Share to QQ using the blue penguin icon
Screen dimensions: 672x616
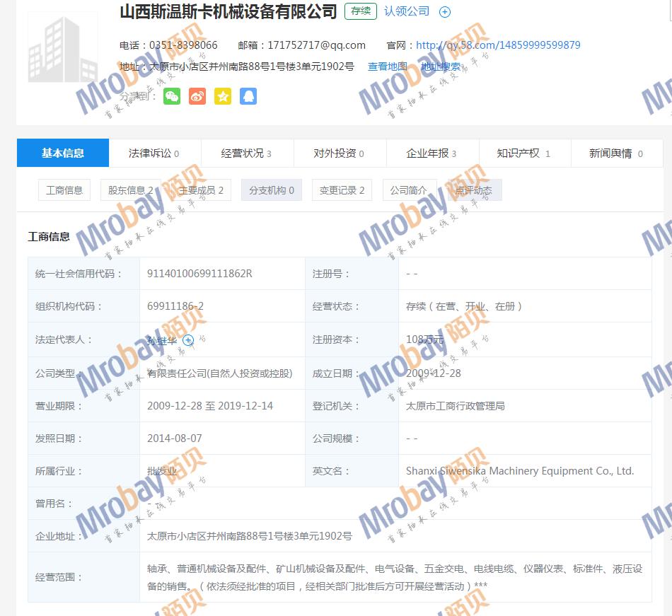tap(248, 96)
